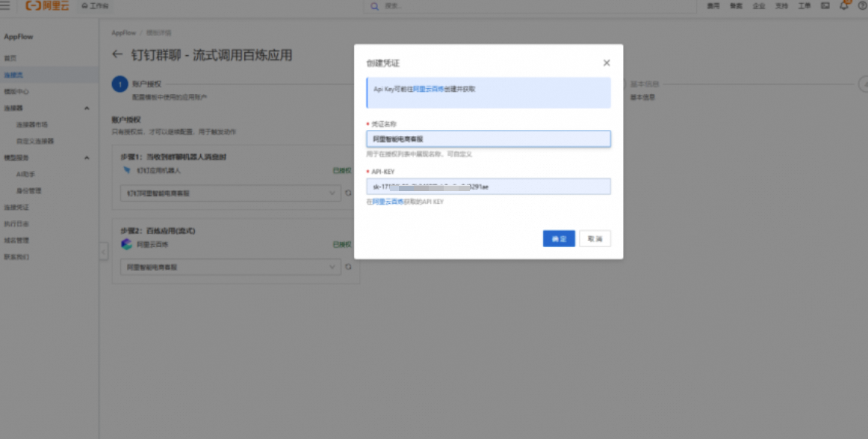Viewport: 868px width, 439px height.
Task: Select 执行日志 in the sidebar
Action: [16, 224]
